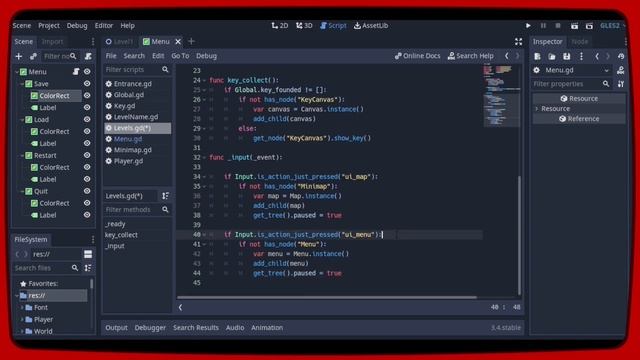Image resolution: width=640 pixels, height=360 pixels.
Task: Stop the running scene
Action: point(558,26)
